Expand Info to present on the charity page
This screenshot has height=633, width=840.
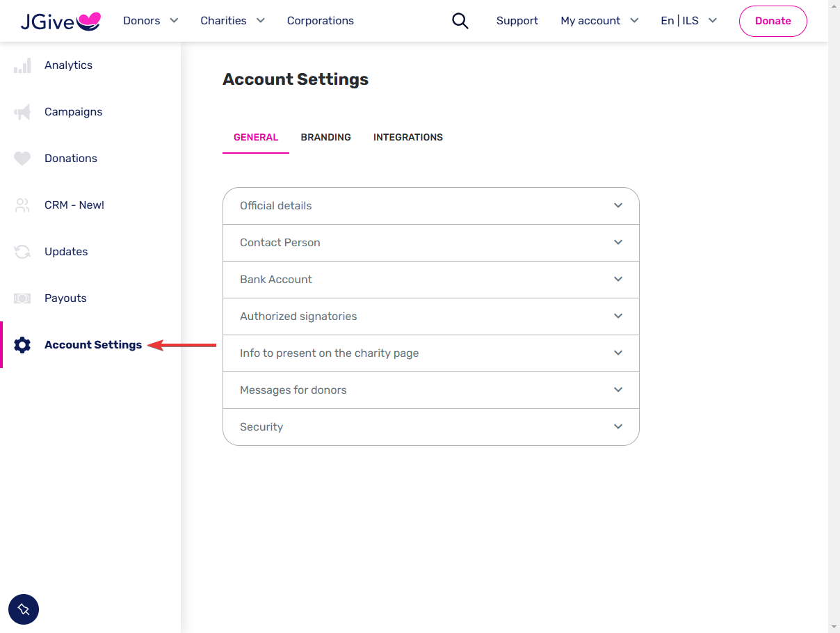[x=430, y=353]
